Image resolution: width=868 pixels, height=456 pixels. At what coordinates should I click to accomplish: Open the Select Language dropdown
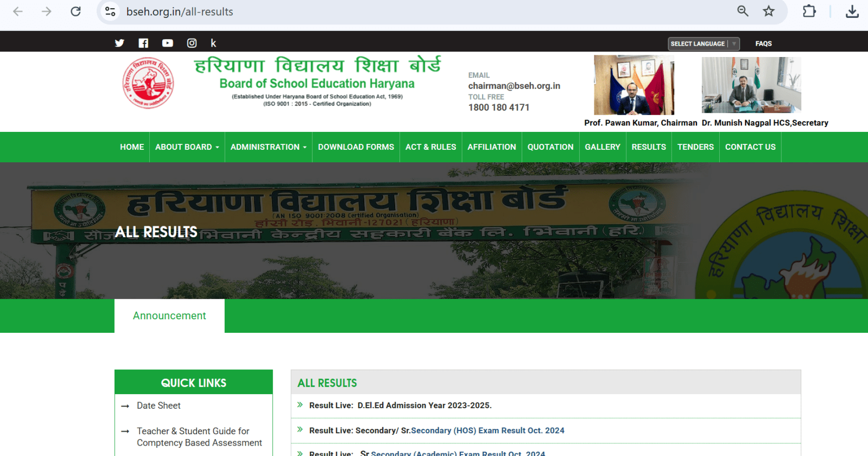[x=703, y=44]
